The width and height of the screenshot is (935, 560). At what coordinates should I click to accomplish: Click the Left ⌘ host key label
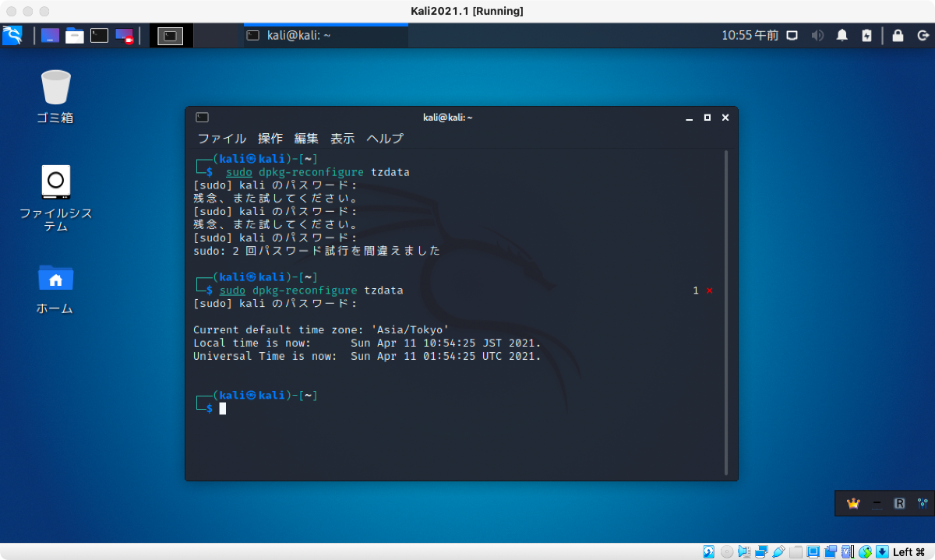pos(909,551)
